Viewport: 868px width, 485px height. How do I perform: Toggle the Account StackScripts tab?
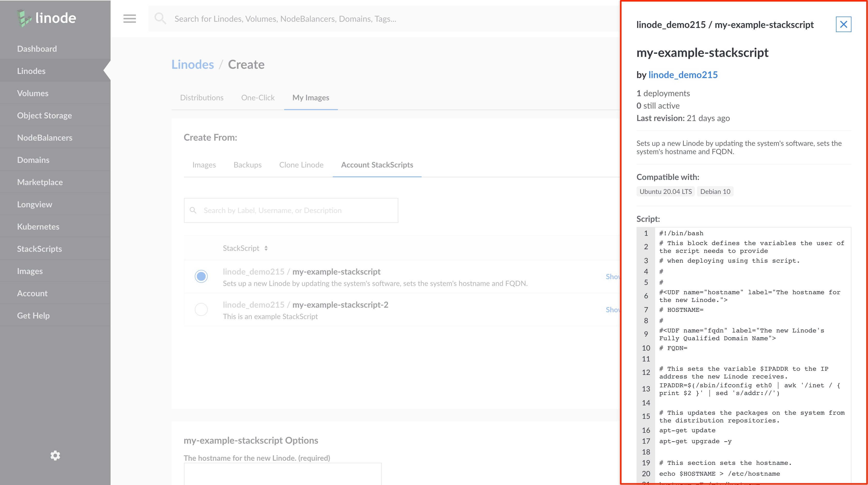coord(377,165)
